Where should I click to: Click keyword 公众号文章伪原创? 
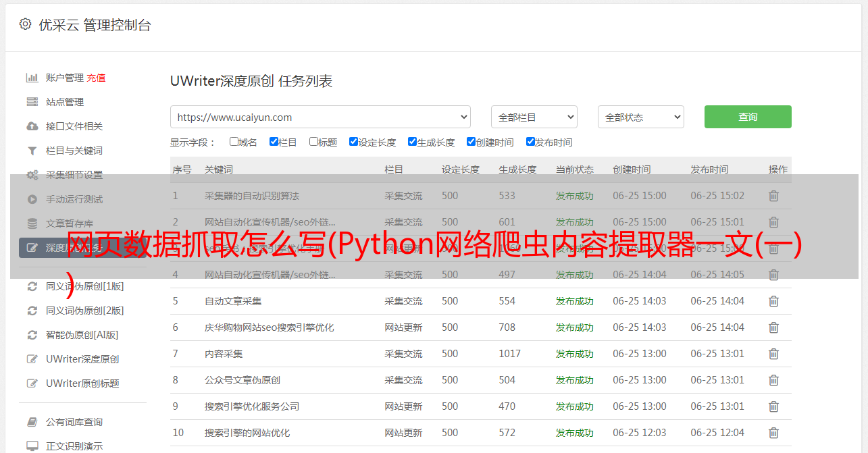click(242, 380)
